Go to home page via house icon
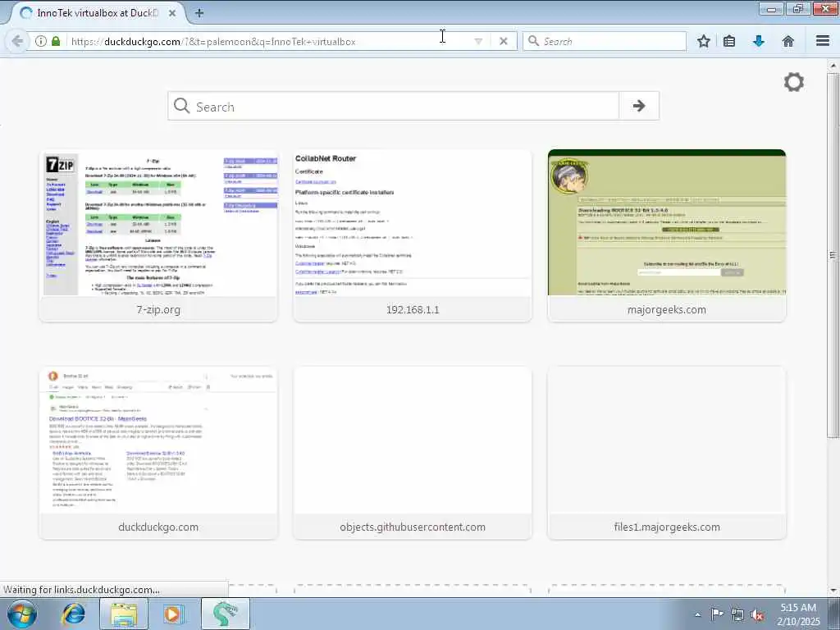The image size is (840, 630). click(x=788, y=41)
